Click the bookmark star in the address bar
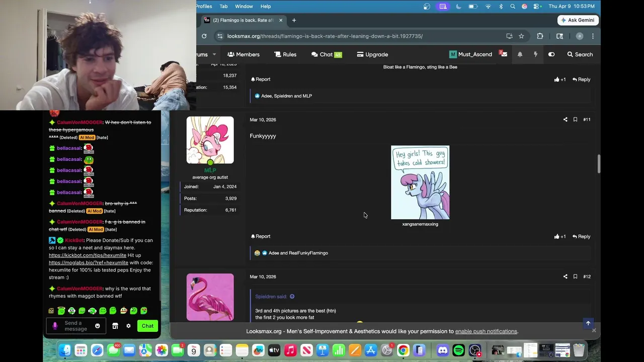Screen dimensions: 644x362 (521, 36)
